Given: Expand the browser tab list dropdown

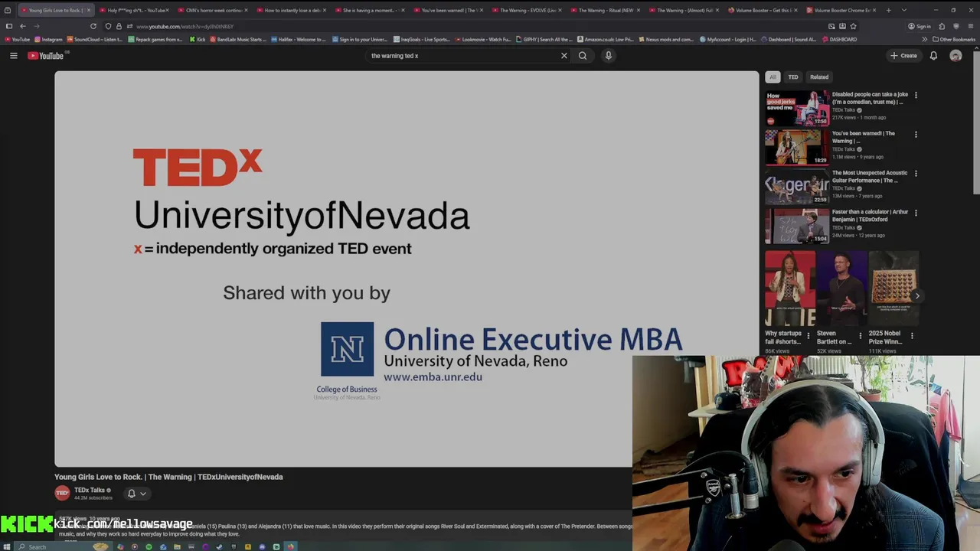Looking at the screenshot, I should click(904, 10).
